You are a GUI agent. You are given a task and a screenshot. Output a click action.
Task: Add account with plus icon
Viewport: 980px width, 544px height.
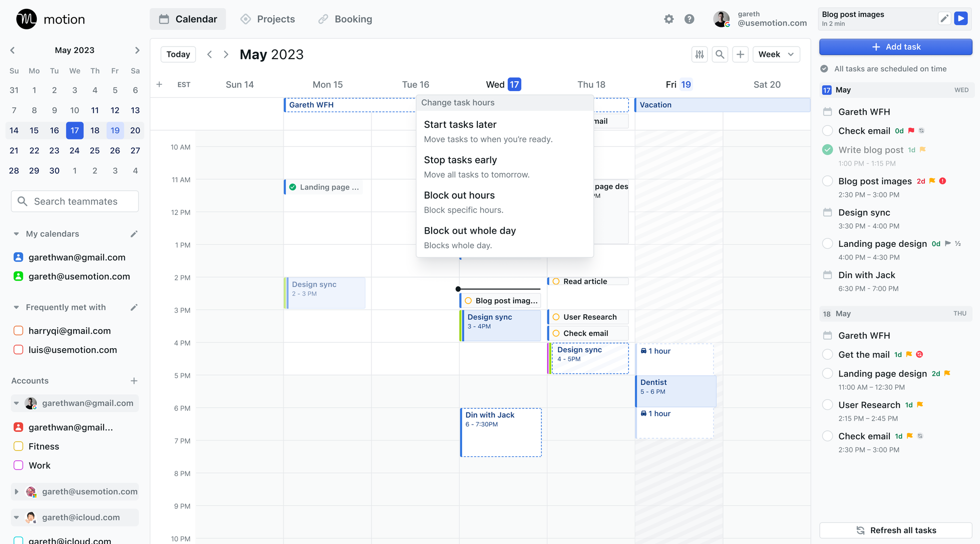click(x=134, y=381)
